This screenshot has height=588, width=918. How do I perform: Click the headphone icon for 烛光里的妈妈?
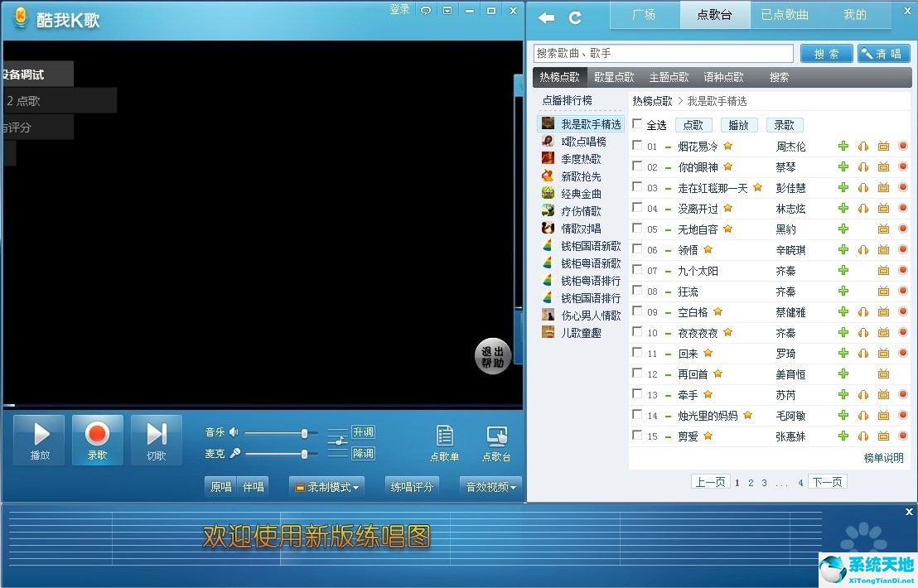pyautogui.click(x=863, y=416)
